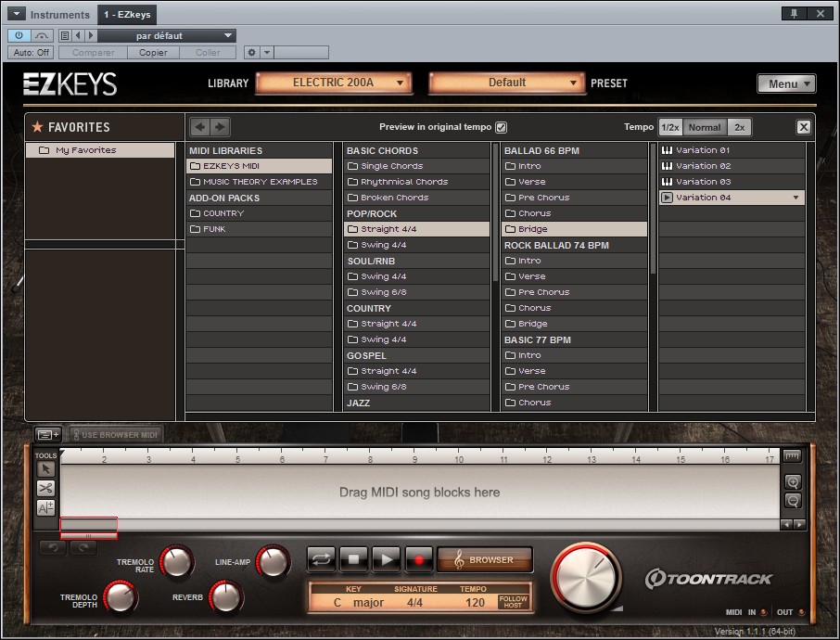Select the Normal tempo button
The width and height of the screenshot is (840, 640).
coord(705,127)
